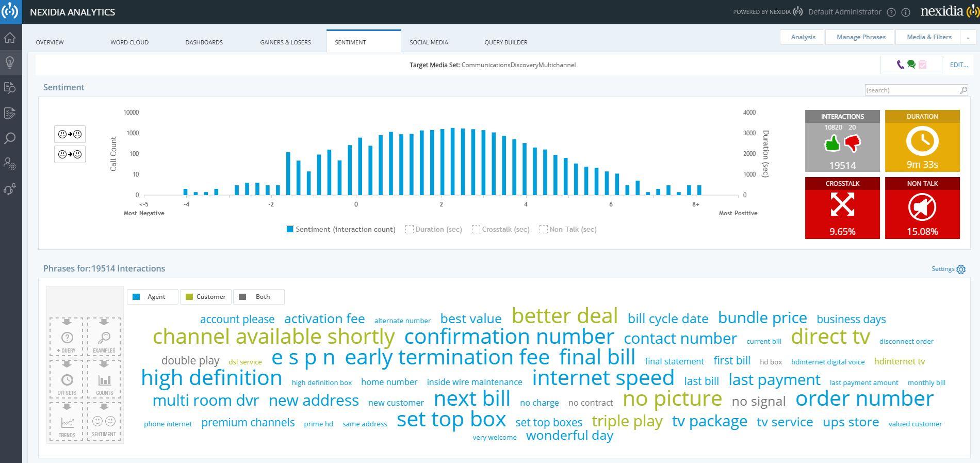Click the search magnifier in search box
This screenshot has width=980, height=463.
[963, 90]
